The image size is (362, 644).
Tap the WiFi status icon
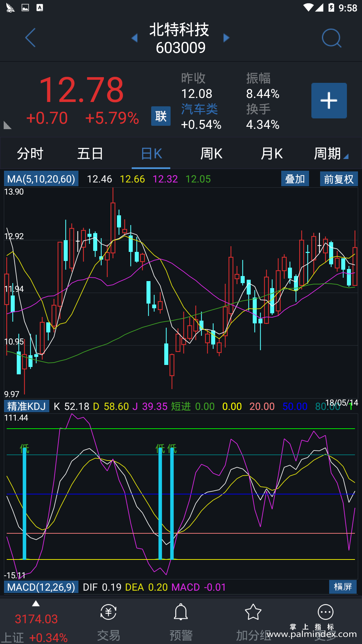point(308,7)
